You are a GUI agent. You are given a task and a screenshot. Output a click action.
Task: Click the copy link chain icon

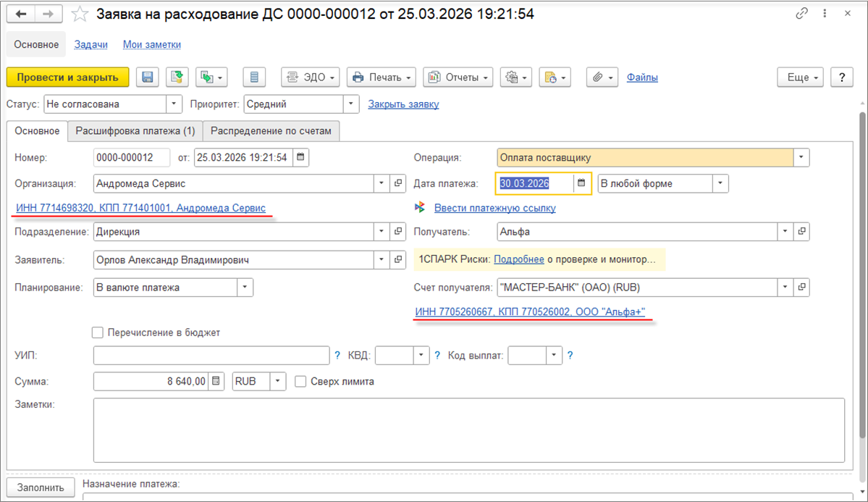801,14
